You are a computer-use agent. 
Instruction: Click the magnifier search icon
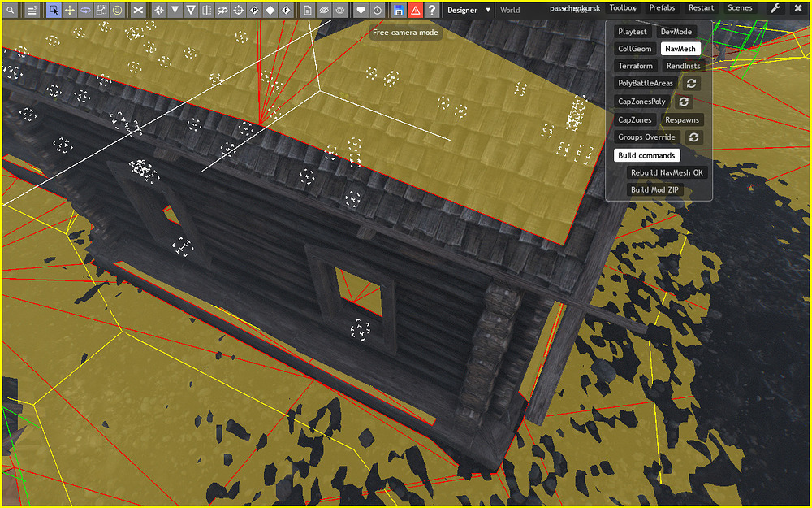coord(10,10)
